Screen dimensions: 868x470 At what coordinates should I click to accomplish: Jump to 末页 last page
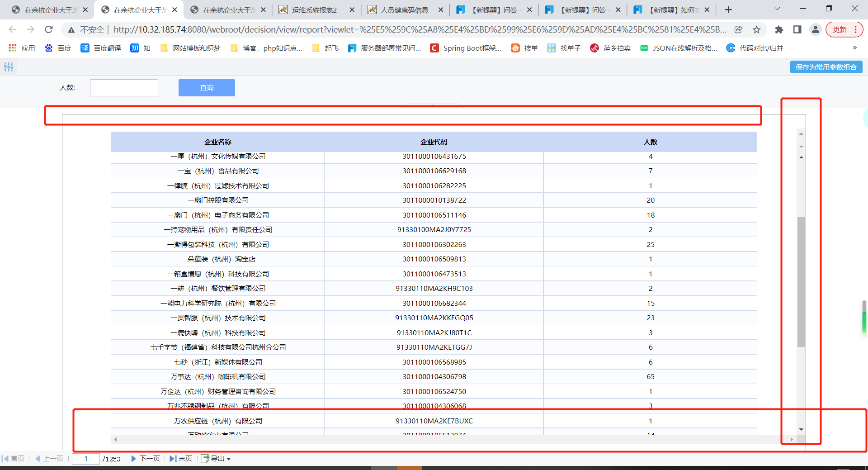pyautogui.click(x=181, y=459)
